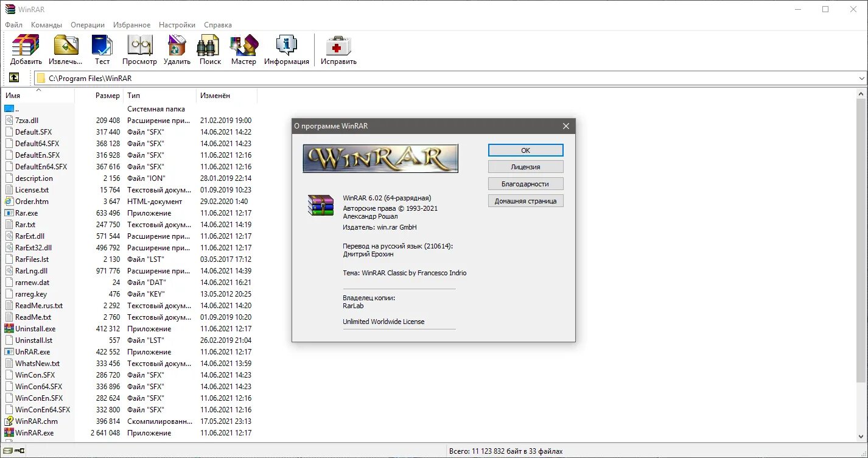Viewport: 868px width, 458px height.
Task: Click the WinRAR books icon in About dialog
Action: 321,206
